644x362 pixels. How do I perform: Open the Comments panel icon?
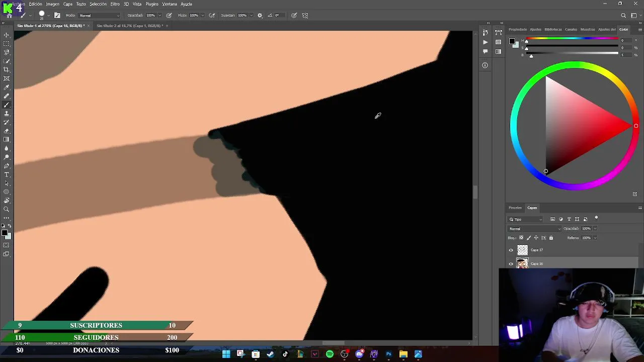(x=485, y=51)
